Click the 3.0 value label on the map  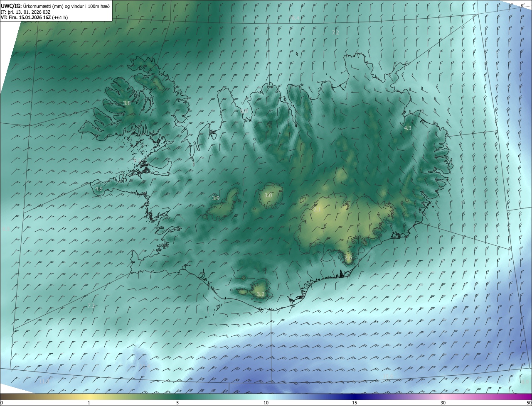coord(268,196)
